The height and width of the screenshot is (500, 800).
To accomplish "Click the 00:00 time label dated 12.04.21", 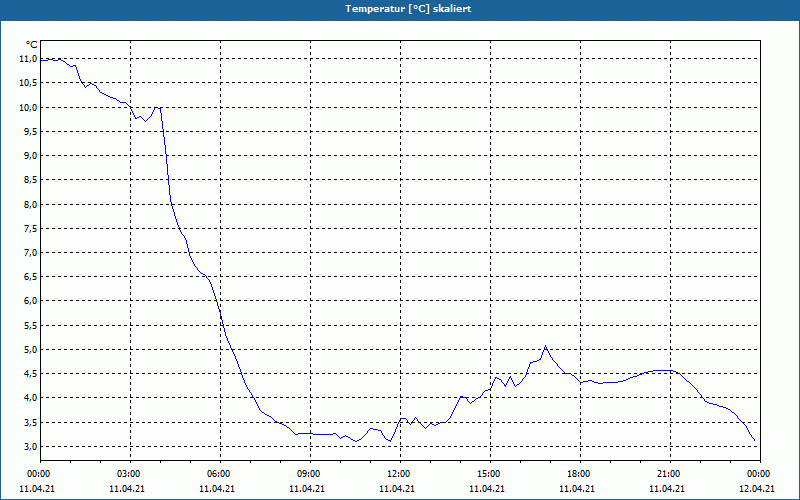I will pos(758,474).
